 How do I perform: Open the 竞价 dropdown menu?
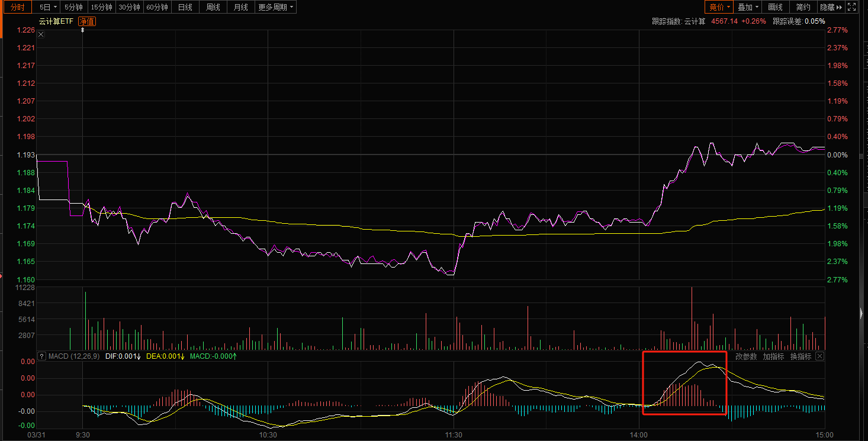point(719,7)
